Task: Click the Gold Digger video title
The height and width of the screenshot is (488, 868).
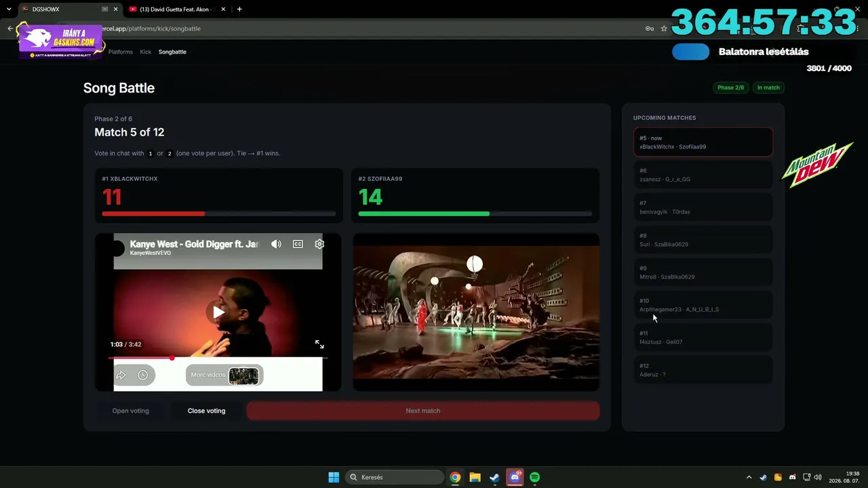Action: 195,244
